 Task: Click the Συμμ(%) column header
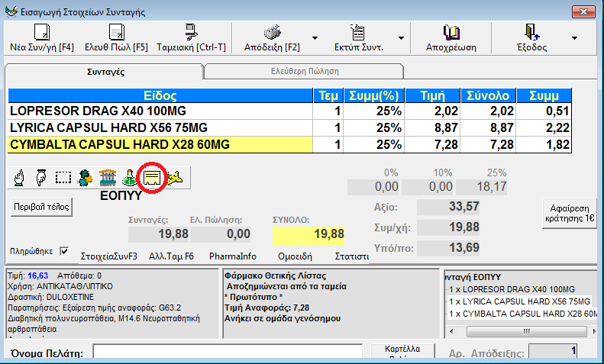coord(374,95)
